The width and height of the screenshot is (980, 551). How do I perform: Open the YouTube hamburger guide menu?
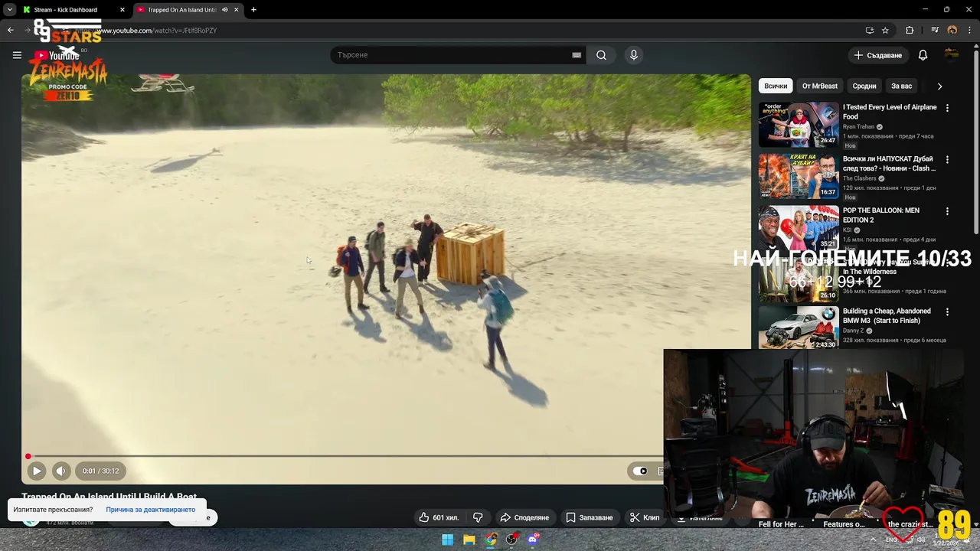tap(17, 55)
